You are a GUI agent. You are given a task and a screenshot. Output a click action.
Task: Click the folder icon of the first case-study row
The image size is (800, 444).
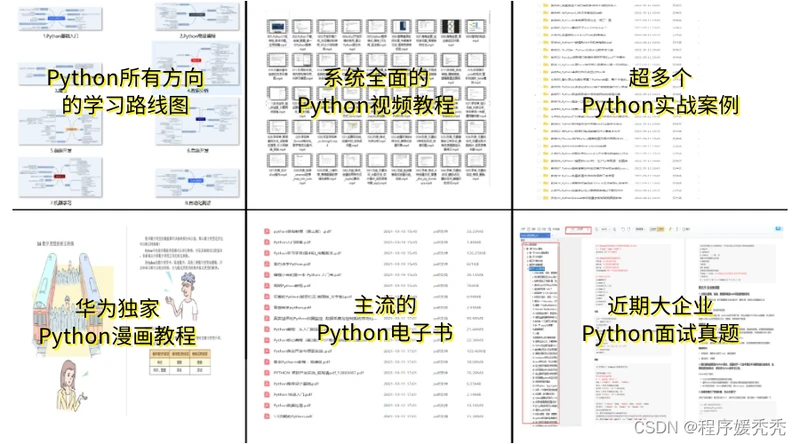pyautogui.click(x=545, y=5)
